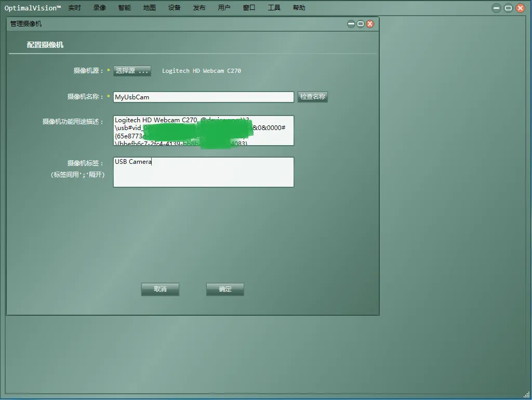Open the 工具 menu
The height and width of the screenshot is (400, 532).
click(x=274, y=8)
